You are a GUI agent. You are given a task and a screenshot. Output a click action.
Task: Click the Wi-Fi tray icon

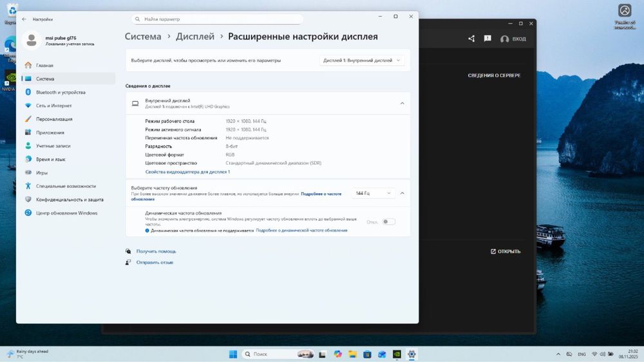click(594, 354)
